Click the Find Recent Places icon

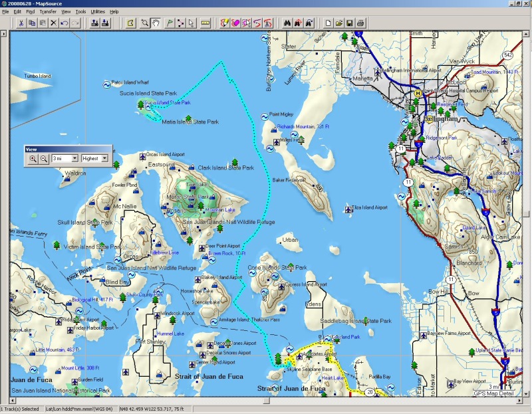point(309,23)
